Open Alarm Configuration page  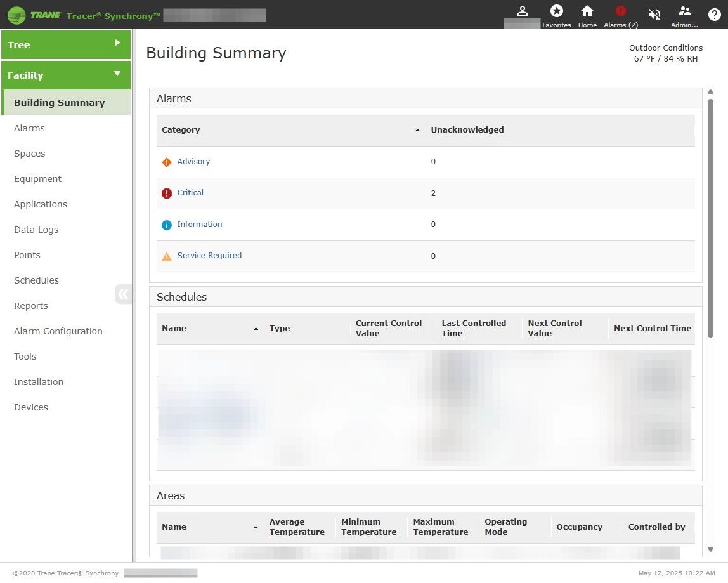tap(58, 331)
